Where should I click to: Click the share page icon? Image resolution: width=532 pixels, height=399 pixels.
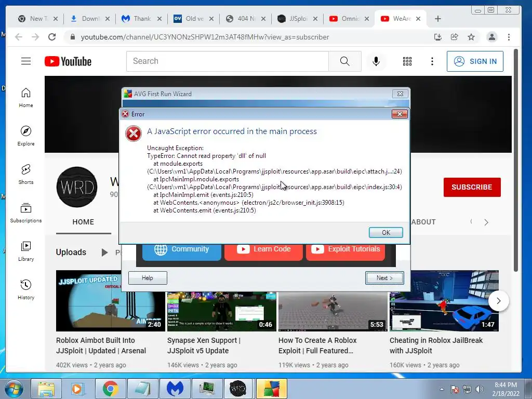pyautogui.click(x=454, y=37)
